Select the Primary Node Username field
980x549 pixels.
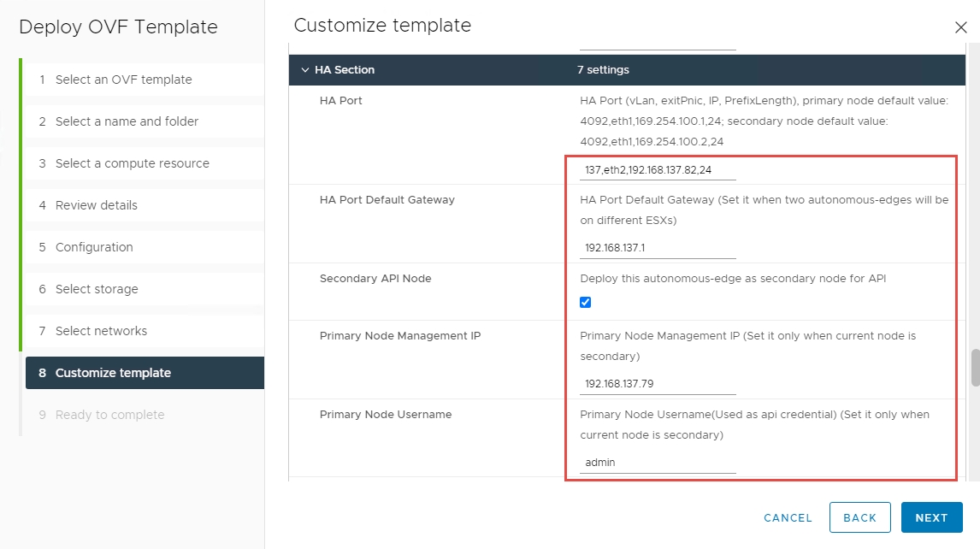click(x=657, y=463)
